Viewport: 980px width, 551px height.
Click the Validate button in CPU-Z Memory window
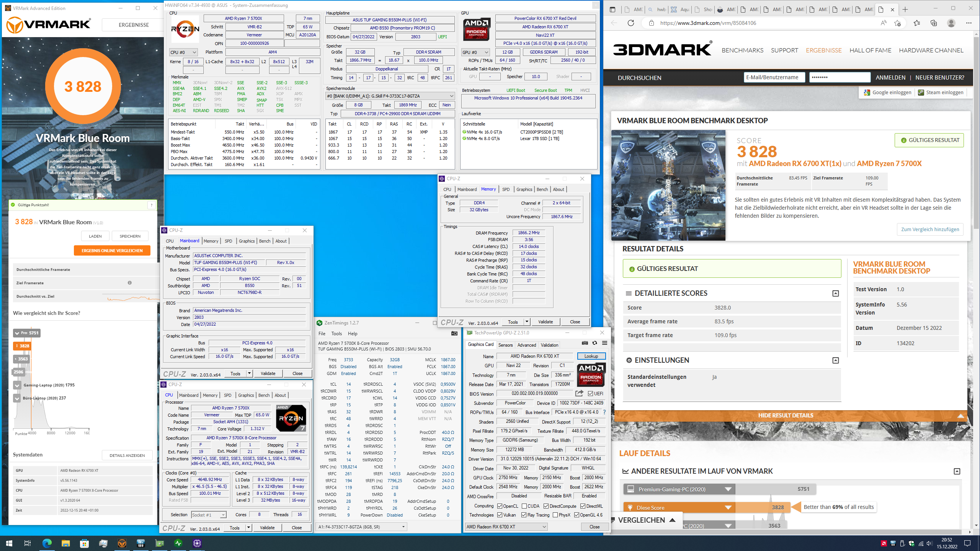(546, 322)
